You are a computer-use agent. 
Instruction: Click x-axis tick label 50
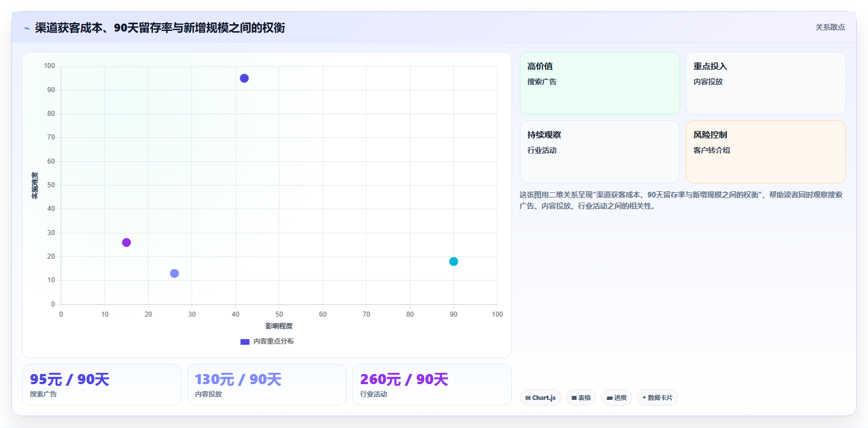[x=279, y=314]
